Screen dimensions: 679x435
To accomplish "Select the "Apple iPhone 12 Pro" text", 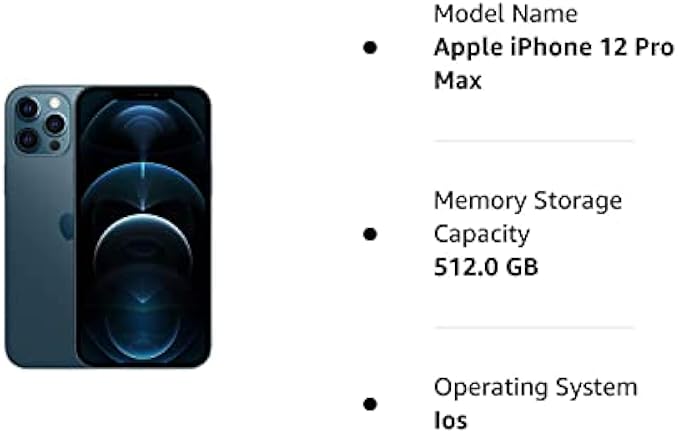I will (553, 48).
